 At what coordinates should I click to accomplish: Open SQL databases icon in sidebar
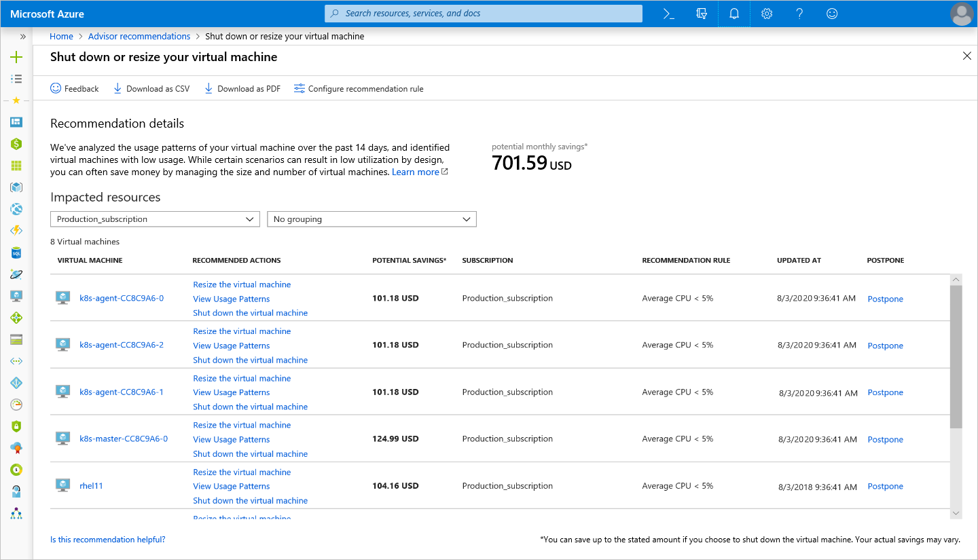[x=16, y=253]
